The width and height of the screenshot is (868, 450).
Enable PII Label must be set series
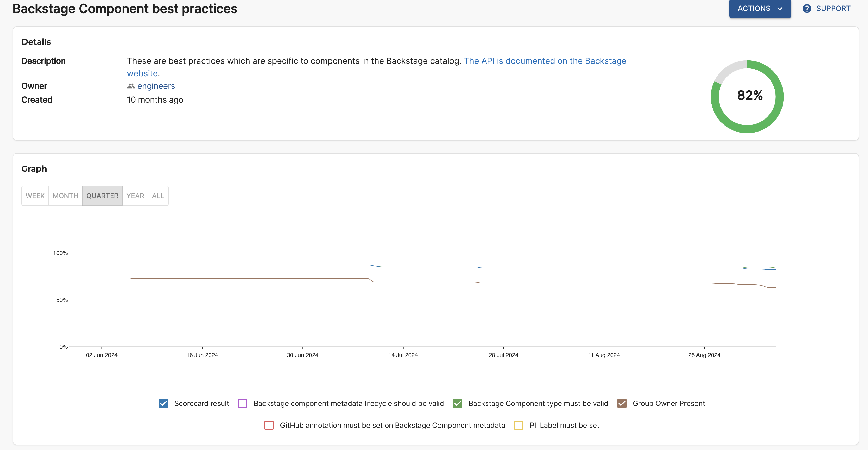518,425
